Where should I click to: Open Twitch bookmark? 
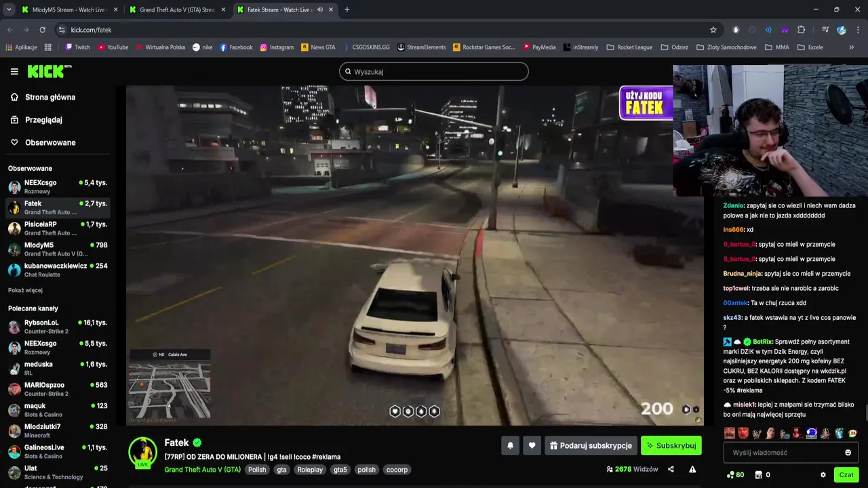pyautogui.click(x=77, y=47)
